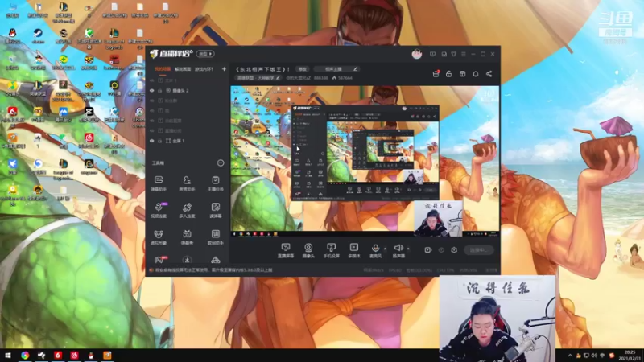Toggle visibility of the sixth source row
644x362 pixels.
(152, 131)
